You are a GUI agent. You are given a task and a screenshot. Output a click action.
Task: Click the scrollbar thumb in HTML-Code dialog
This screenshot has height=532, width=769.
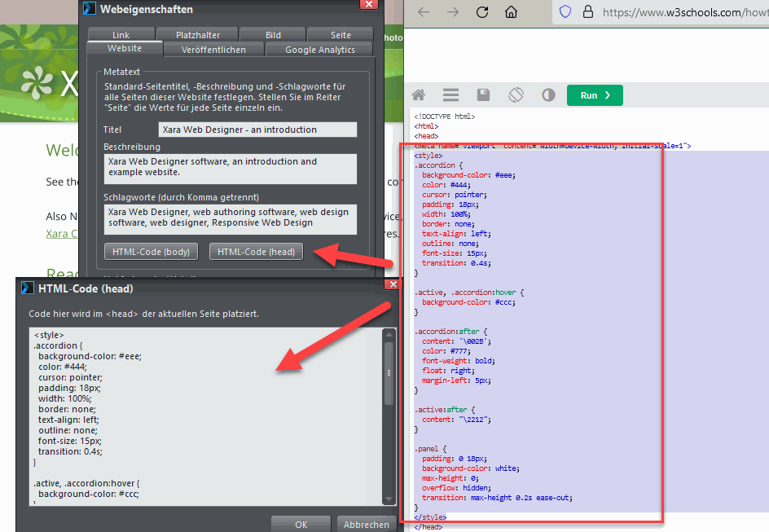(389, 372)
